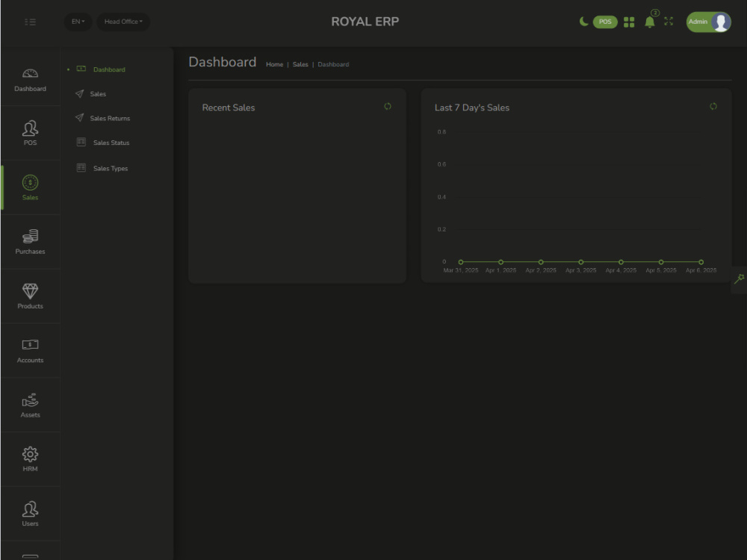The height and width of the screenshot is (560, 747).
Task: Click the green POS button in header
Action: pyautogui.click(x=605, y=22)
